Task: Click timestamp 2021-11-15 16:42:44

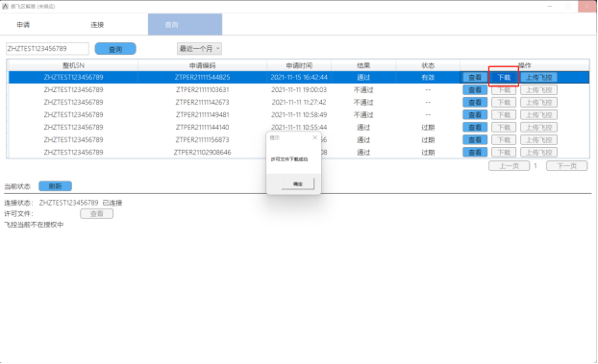Action: (299, 78)
